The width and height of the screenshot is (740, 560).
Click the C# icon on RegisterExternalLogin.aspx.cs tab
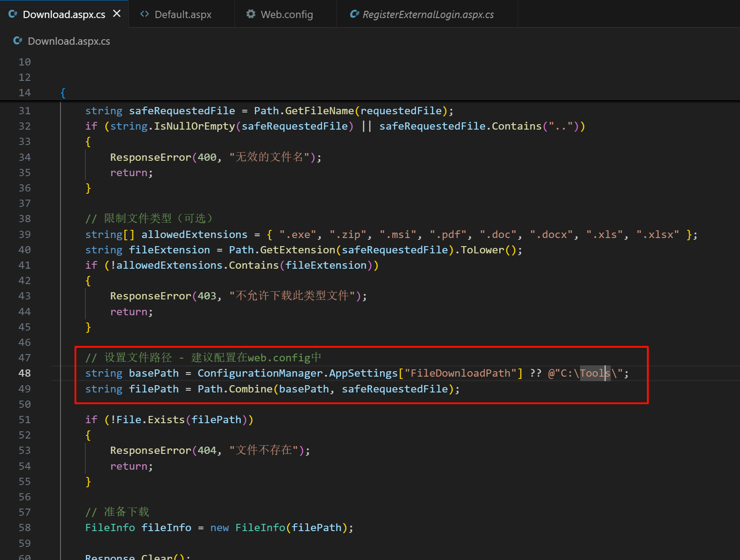coord(355,14)
